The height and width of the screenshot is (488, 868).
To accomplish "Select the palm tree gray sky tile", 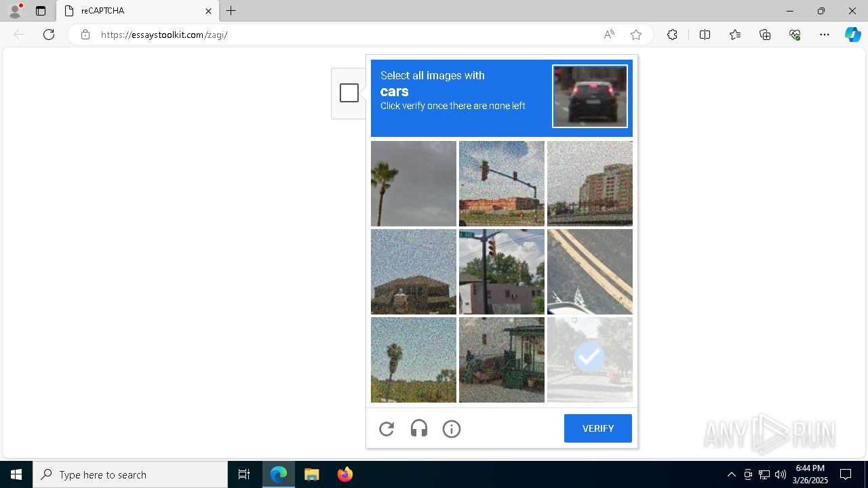I will [x=414, y=184].
